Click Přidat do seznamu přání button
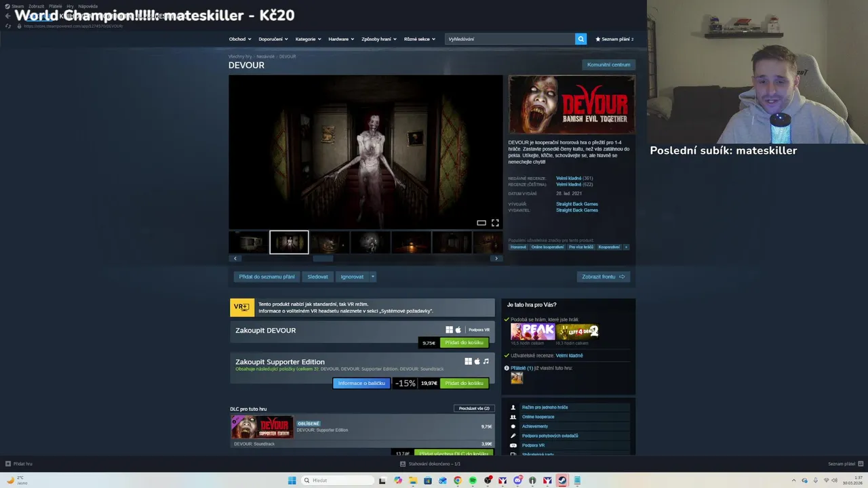The width and height of the screenshot is (868, 488). [x=267, y=277]
